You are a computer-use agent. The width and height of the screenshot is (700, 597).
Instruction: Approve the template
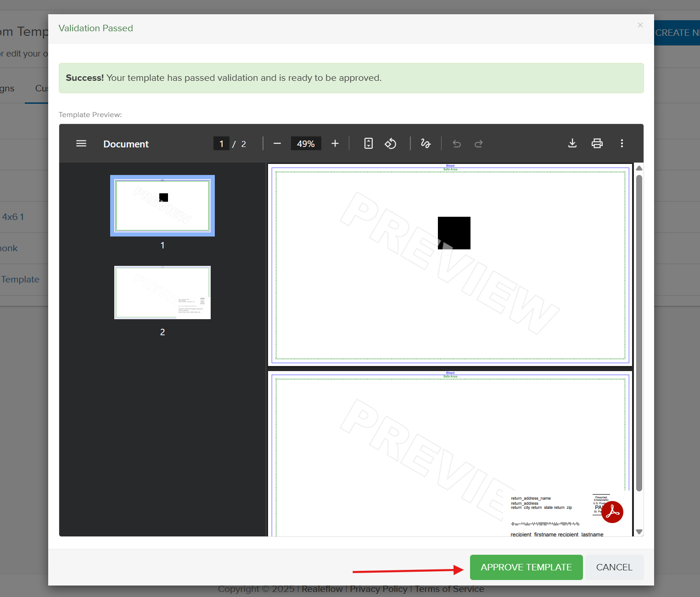click(x=526, y=567)
